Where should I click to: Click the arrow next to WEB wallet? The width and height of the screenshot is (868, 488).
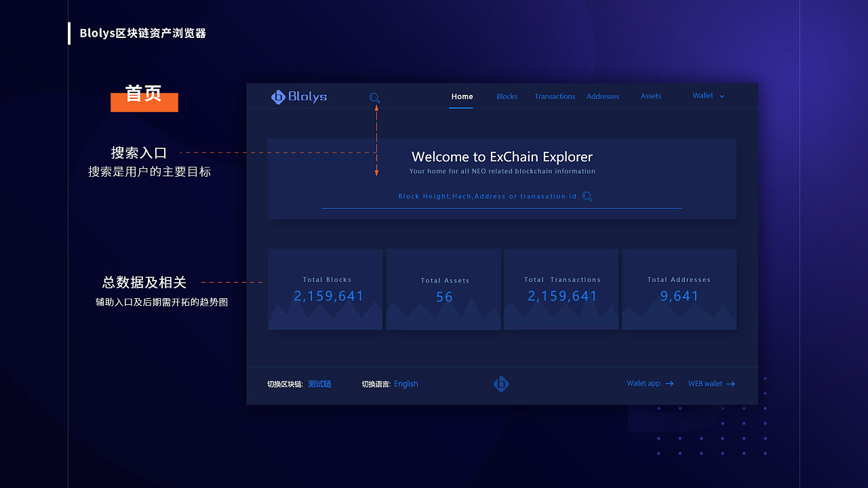(x=731, y=384)
